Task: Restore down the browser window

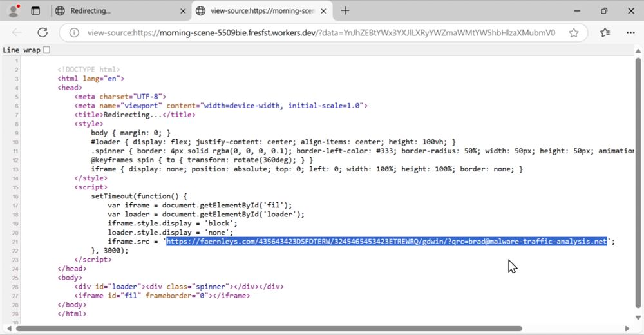Action: pyautogui.click(x=604, y=11)
